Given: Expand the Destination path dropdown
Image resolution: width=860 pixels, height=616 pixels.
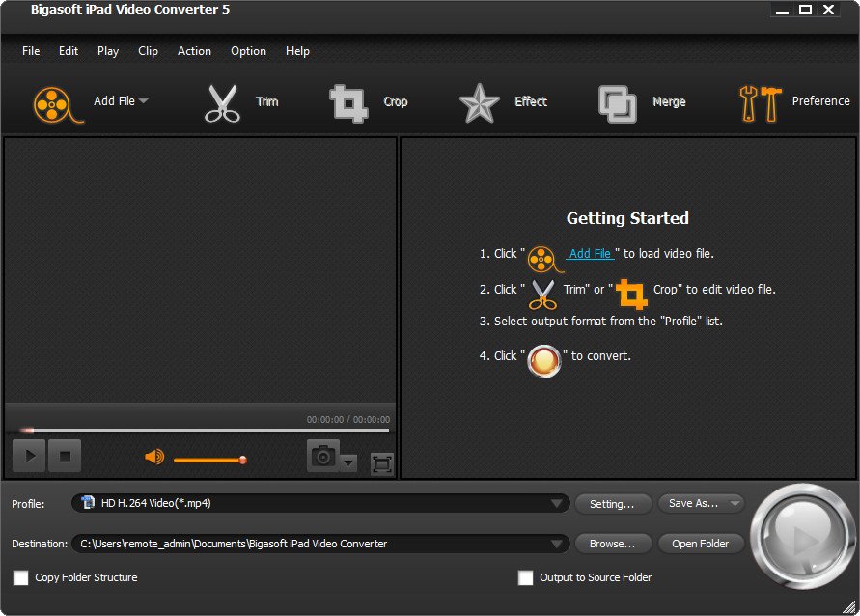Looking at the screenshot, I should tap(558, 544).
